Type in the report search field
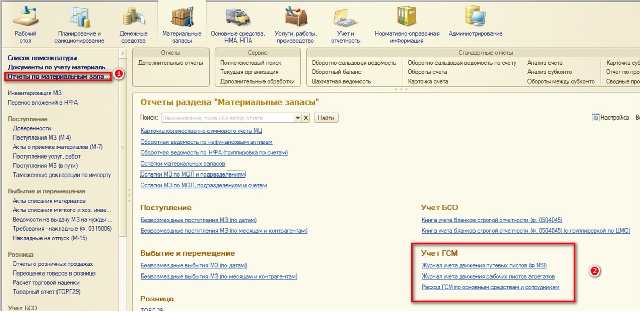This screenshot has height=313, width=644. [226, 118]
